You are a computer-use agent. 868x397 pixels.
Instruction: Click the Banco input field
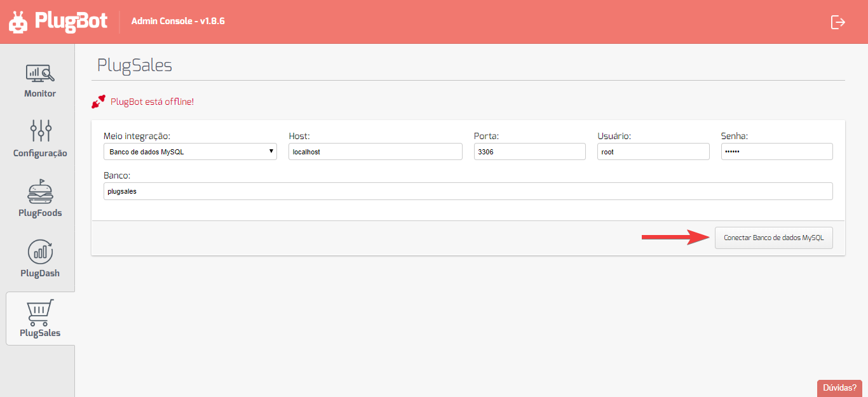(x=468, y=191)
